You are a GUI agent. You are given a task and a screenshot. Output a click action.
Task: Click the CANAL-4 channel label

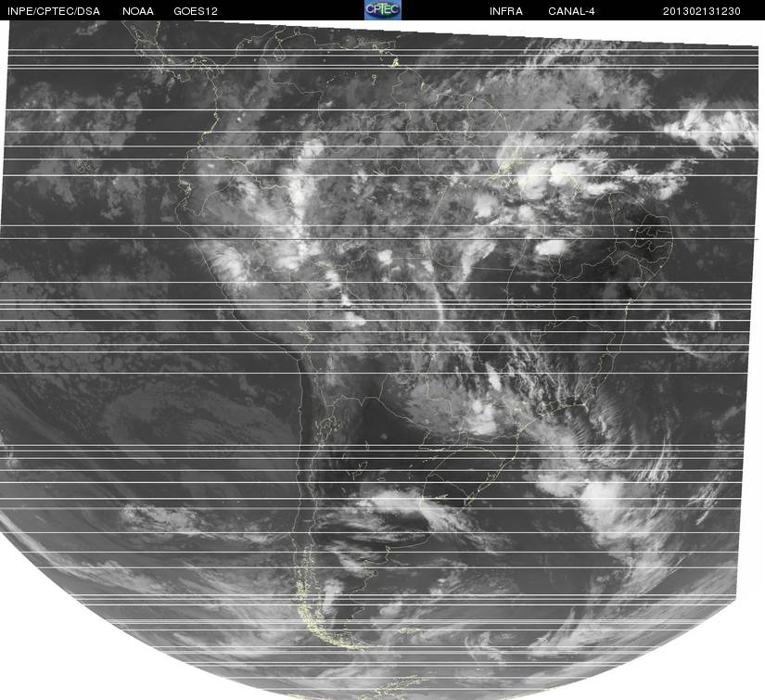pos(571,11)
